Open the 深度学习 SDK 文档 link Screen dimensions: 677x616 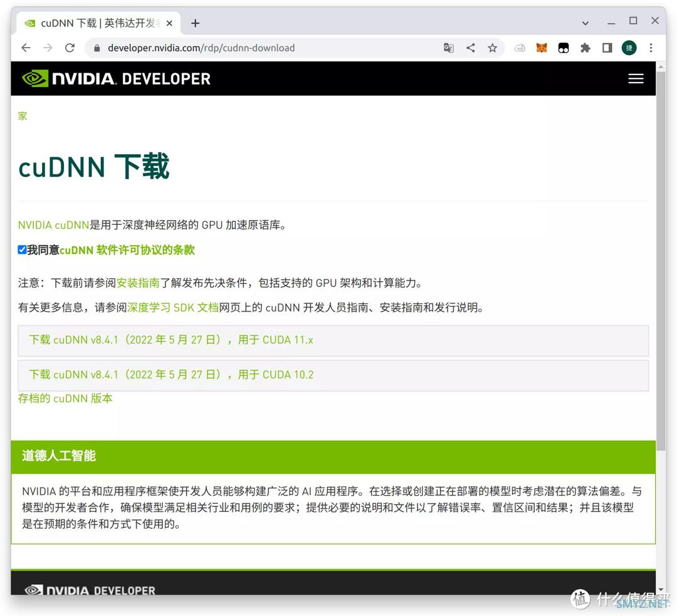[173, 307]
